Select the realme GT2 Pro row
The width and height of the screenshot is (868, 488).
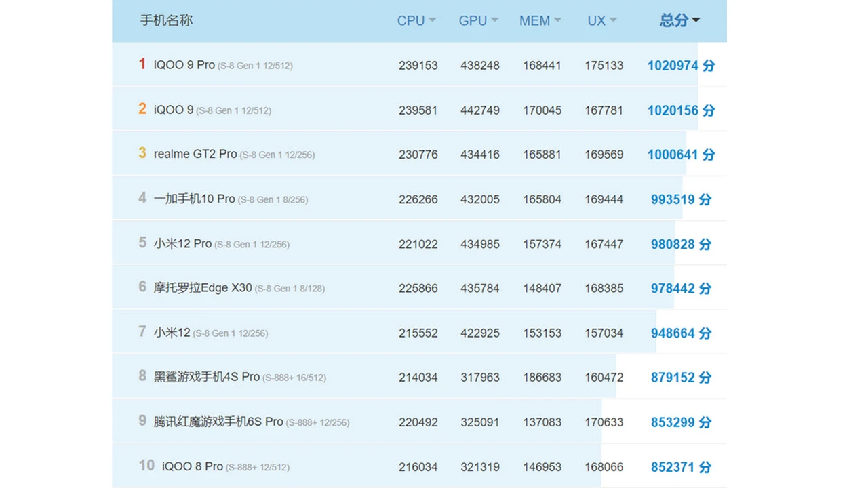point(195,155)
